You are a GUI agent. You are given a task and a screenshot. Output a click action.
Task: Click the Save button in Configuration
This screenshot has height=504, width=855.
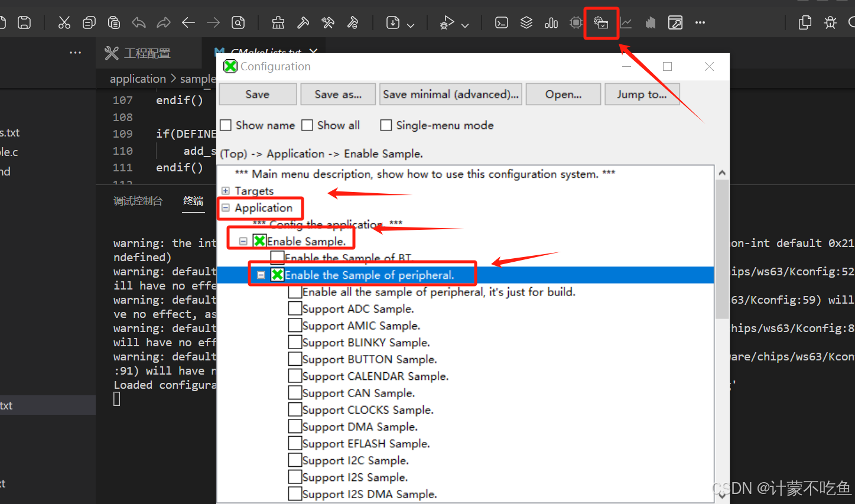(258, 94)
